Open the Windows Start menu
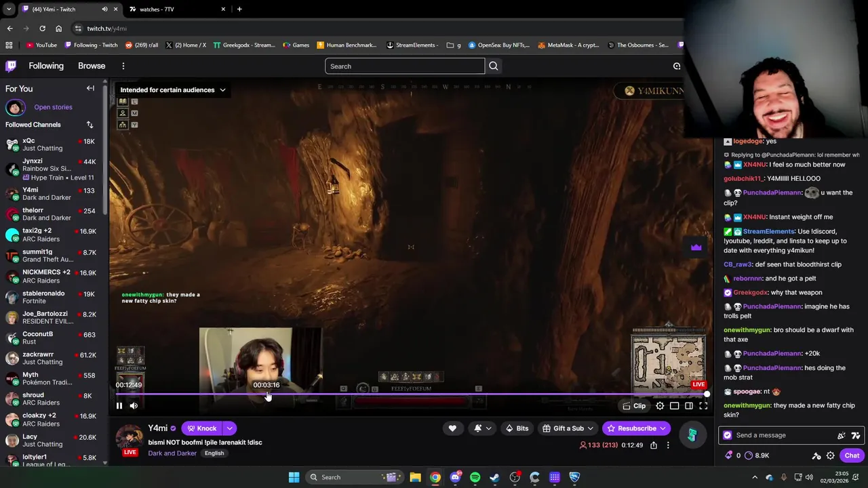Viewport: 868px width, 488px height. coord(294,477)
